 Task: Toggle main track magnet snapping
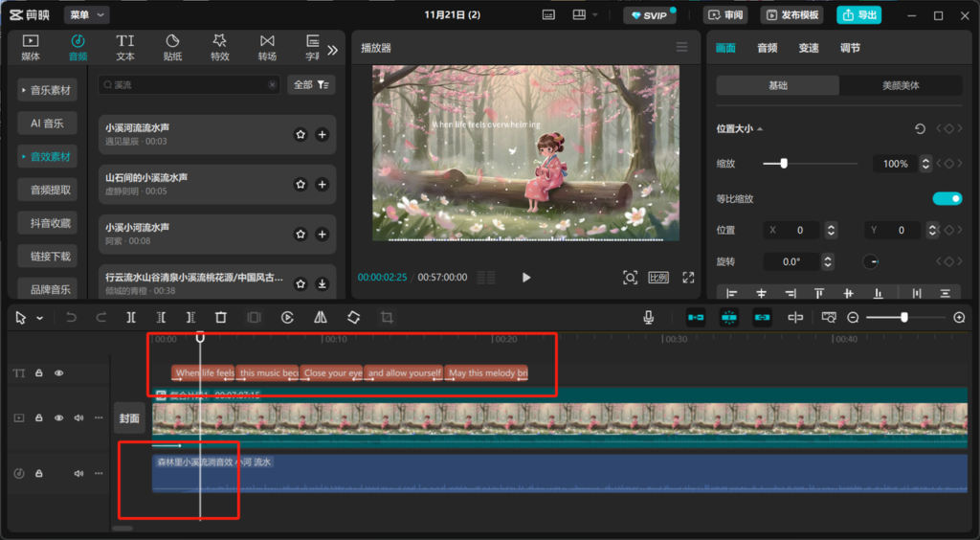696,318
